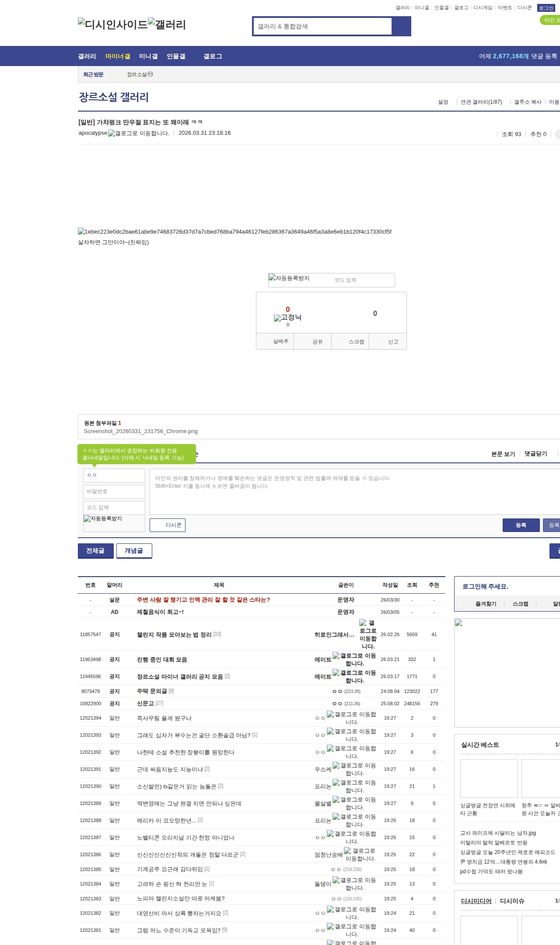Viewport: 560px width, 945px height.
Task: Collapse comments with 댓글닫기
Action: coord(535,454)
